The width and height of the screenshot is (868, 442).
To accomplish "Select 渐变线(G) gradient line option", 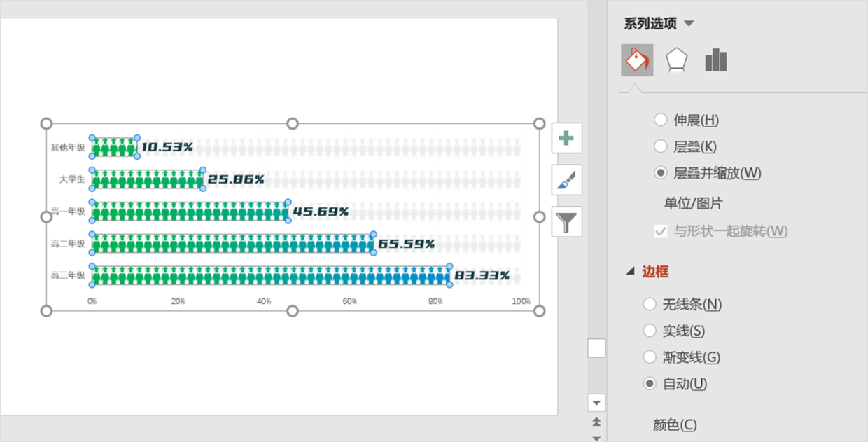I will coord(650,357).
